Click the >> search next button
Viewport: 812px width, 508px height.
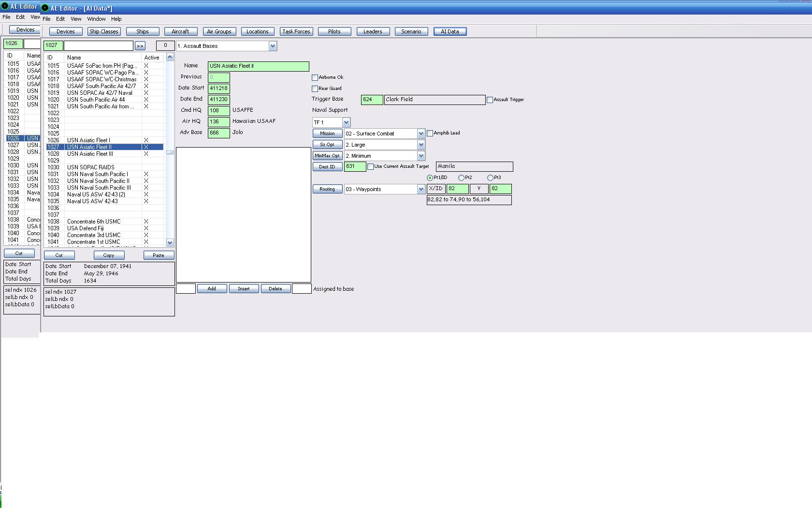click(x=140, y=46)
